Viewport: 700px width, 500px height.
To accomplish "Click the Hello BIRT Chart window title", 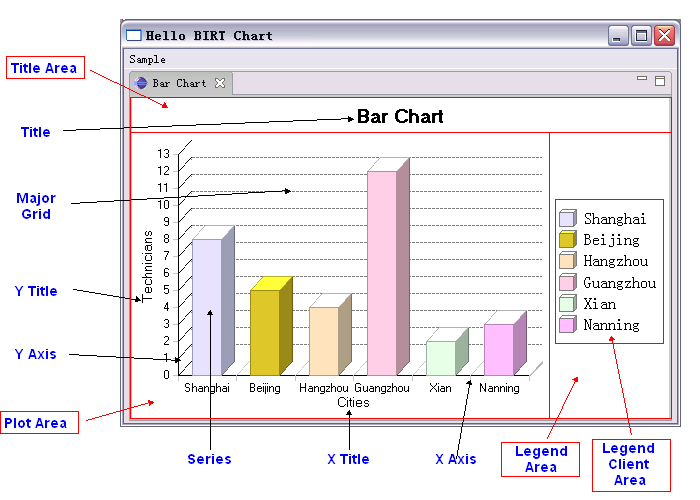I will click(x=209, y=36).
